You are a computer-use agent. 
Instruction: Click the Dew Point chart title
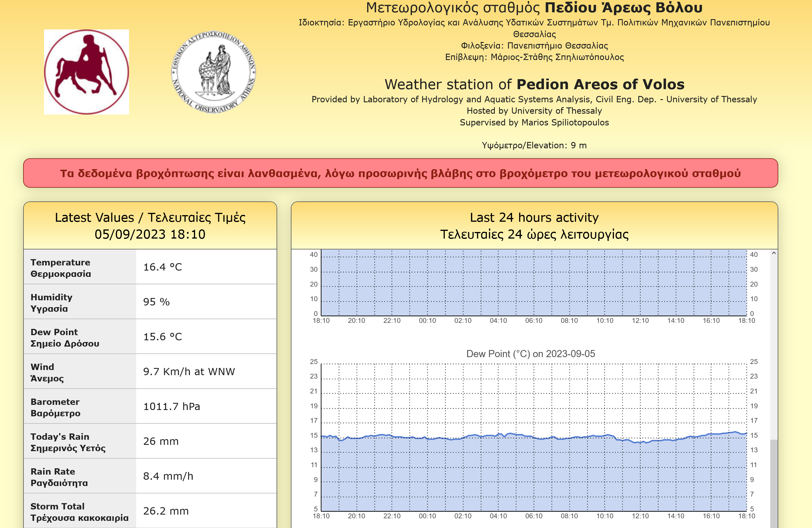[x=531, y=354]
